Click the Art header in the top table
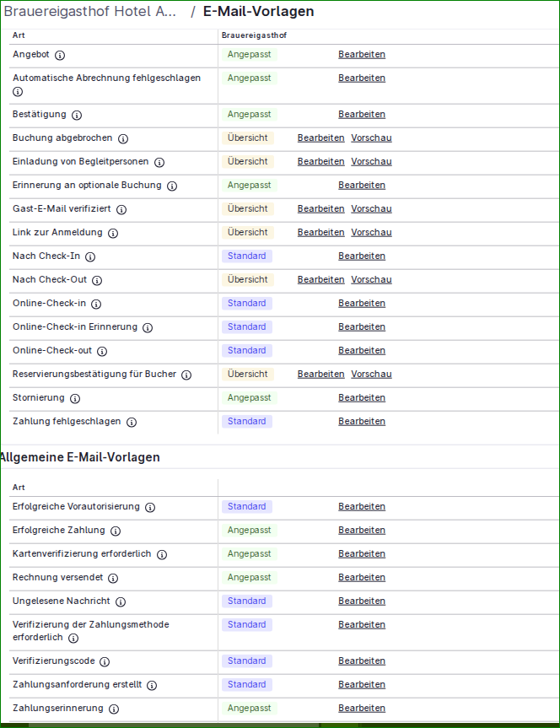 click(19, 35)
